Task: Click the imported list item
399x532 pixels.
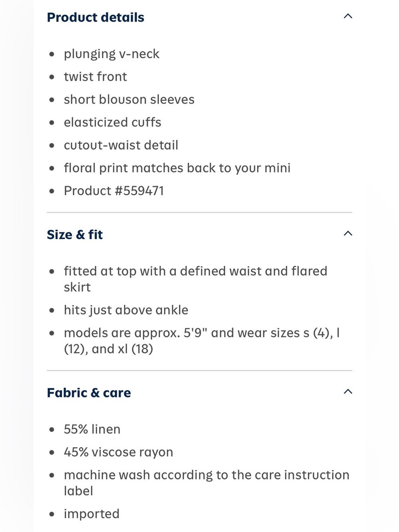Action: point(91,514)
